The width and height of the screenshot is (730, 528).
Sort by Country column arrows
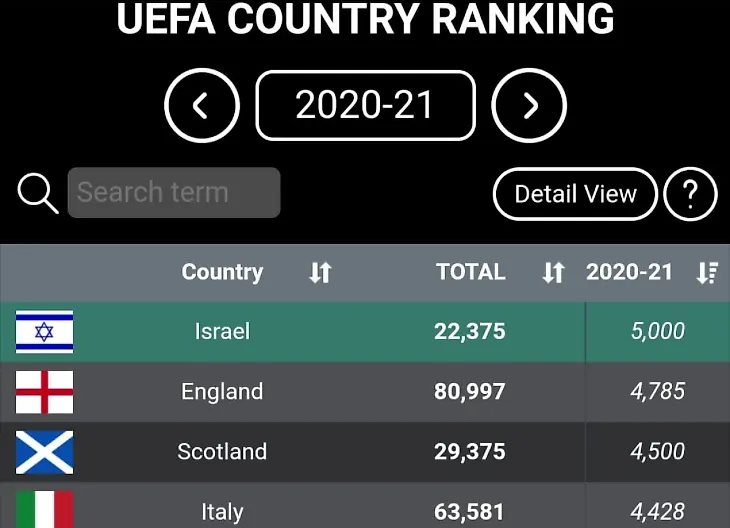pyautogui.click(x=320, y=273)
